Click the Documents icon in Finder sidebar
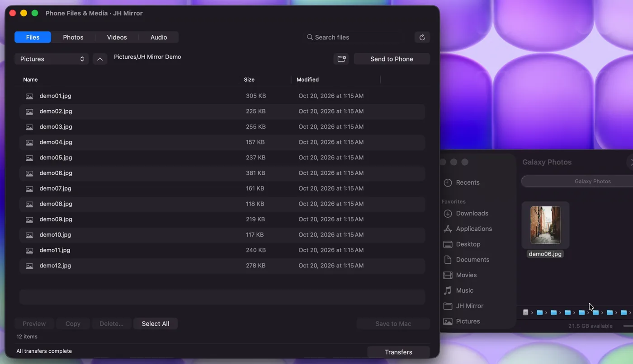Image resolution: width=633 pixels, height=364 pixels. [x=448, y=260]
